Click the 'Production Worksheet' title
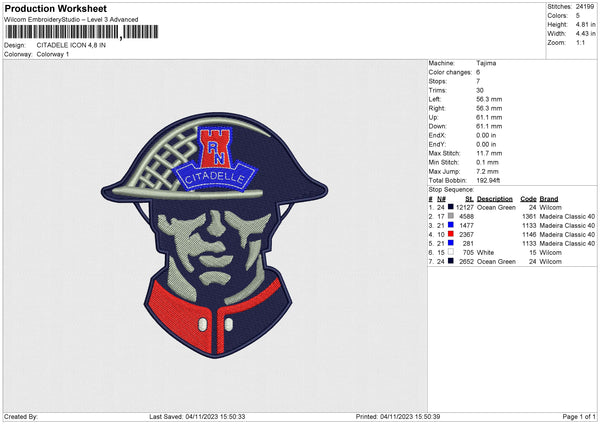The image size is (600, 424). [55, 8]
